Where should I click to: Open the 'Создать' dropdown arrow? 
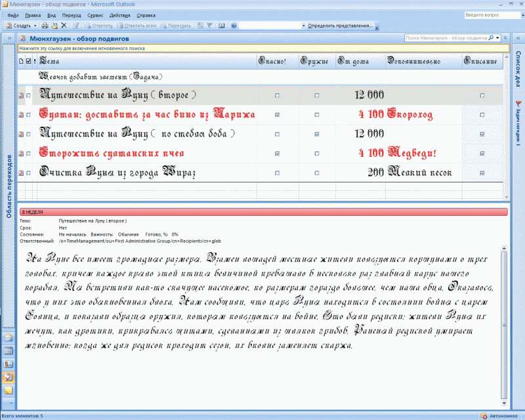(35, 26)
